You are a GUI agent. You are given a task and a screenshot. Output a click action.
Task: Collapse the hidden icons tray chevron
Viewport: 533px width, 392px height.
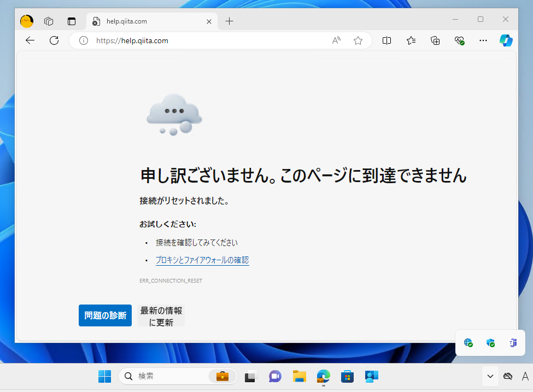[490, 376]
